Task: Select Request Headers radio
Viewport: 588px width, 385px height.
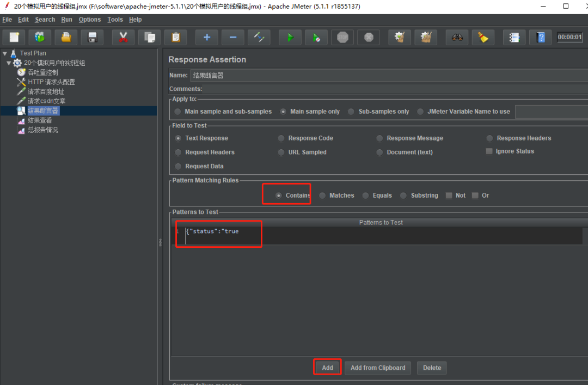Action: [178, 152]
